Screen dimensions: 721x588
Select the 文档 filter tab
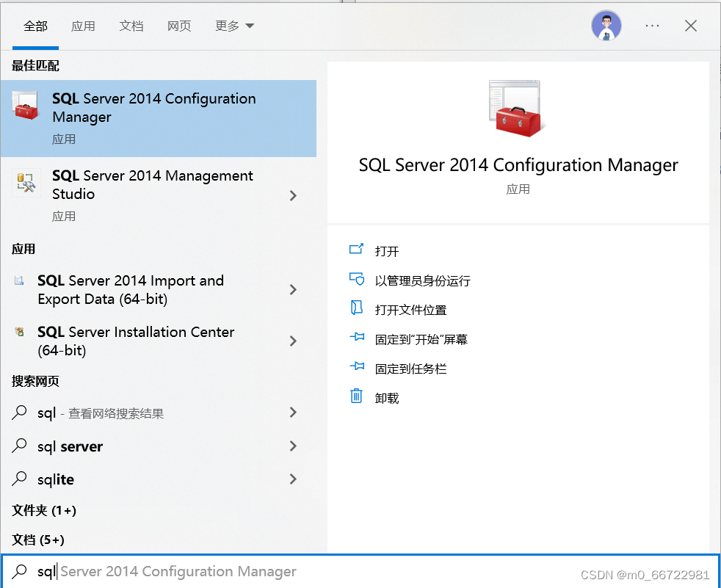coord(131,26)
